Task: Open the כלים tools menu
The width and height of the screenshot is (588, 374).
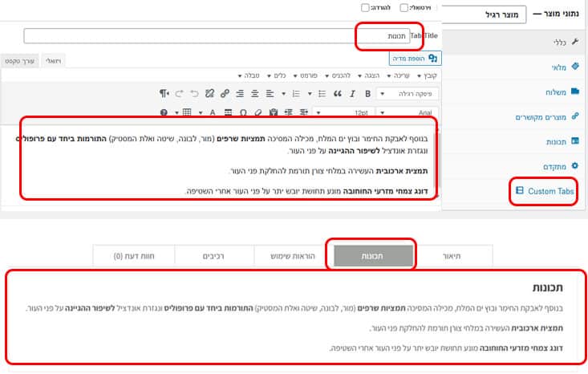Action: [x=277, y=75]
